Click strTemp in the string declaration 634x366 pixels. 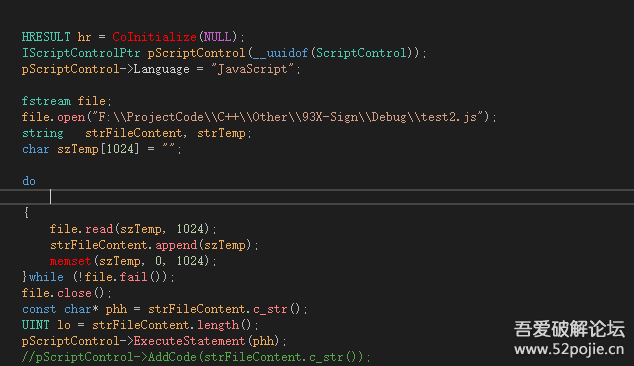[221, 133]
